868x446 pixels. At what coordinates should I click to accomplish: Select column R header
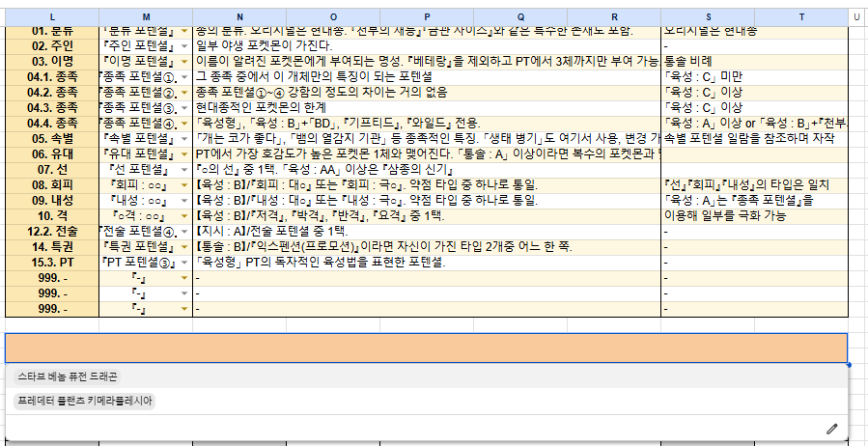pyautogui.click(x=614, y=17)
